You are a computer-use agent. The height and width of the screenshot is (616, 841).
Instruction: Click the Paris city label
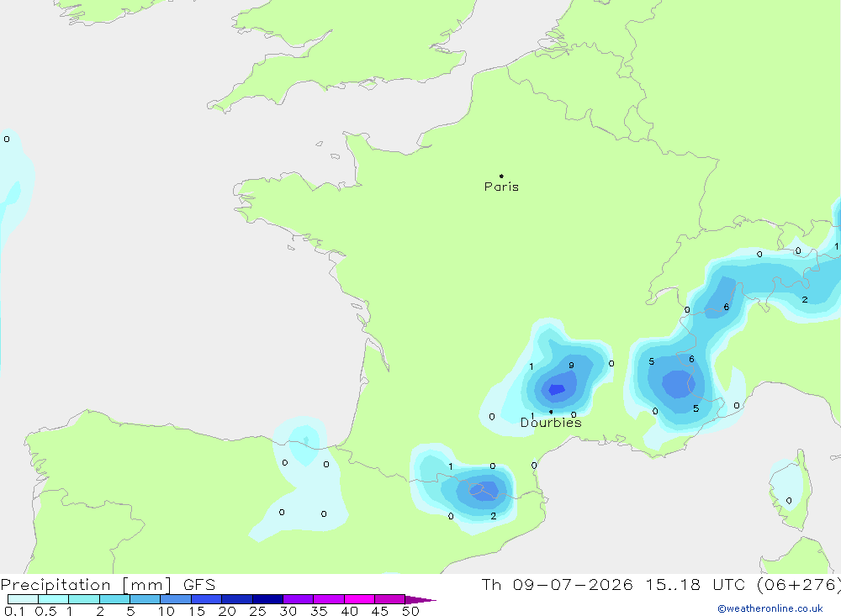click(501, 187)
